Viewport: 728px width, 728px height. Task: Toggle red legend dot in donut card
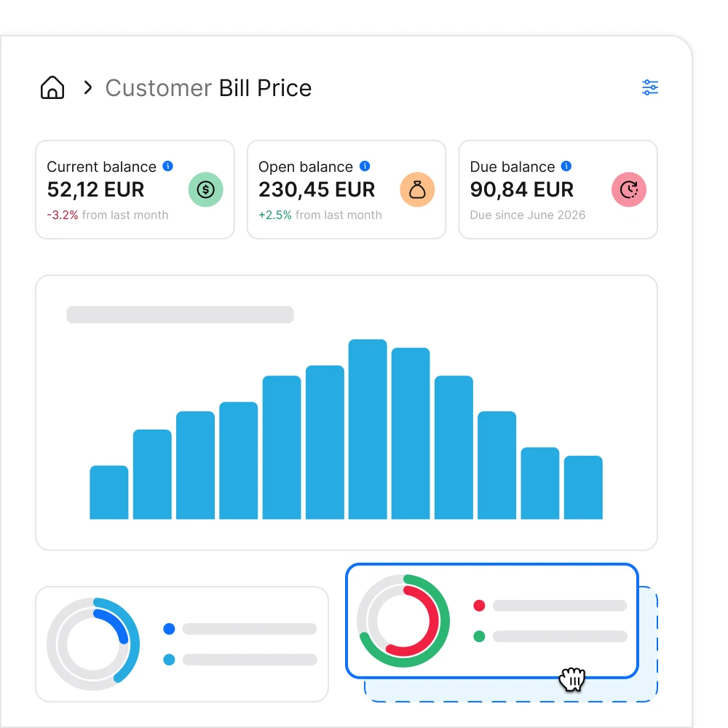pos(479,606)
